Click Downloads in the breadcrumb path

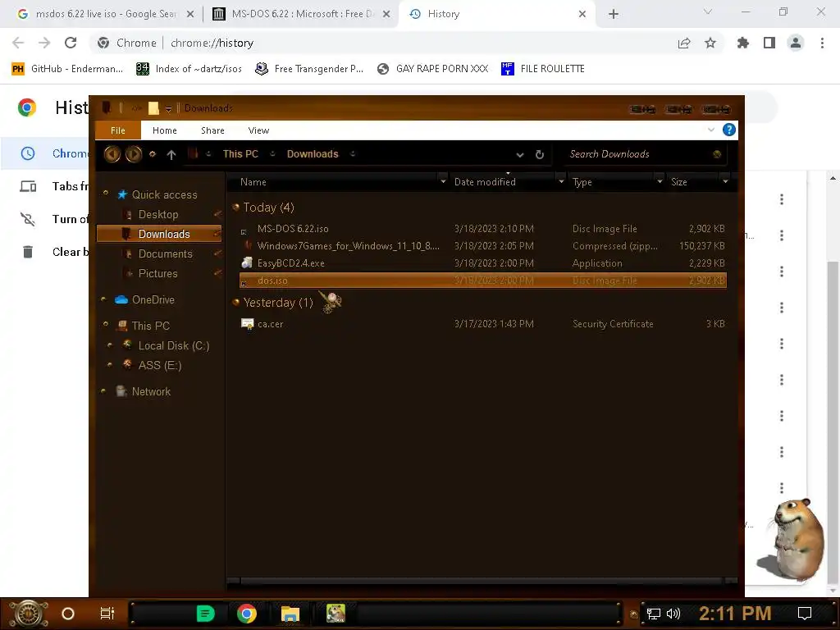313,154
